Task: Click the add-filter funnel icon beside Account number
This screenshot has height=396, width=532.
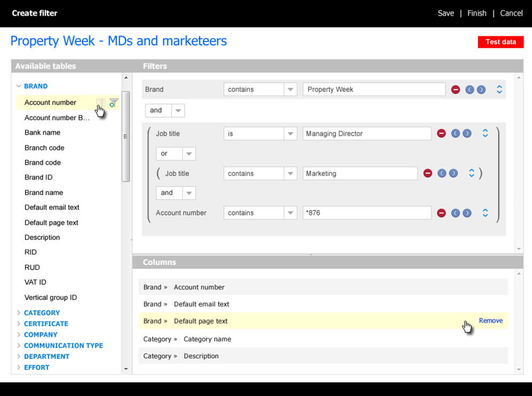Action: point(113,103)
